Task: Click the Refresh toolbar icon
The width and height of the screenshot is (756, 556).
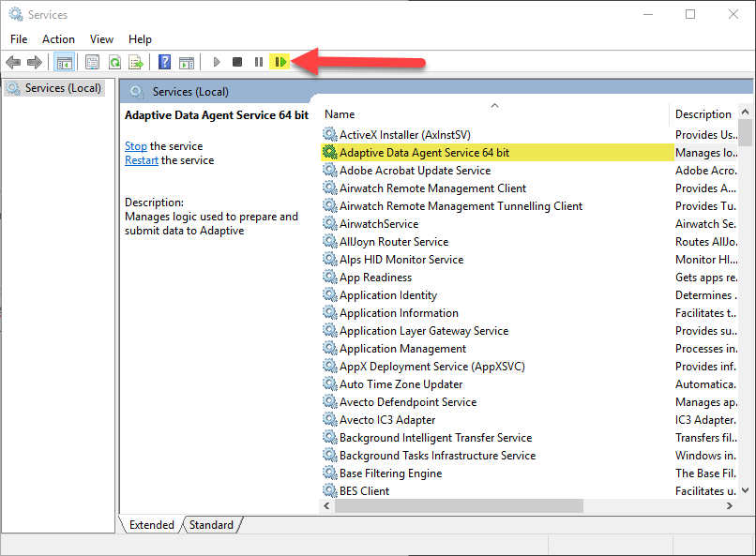Action: click(114, 62)
